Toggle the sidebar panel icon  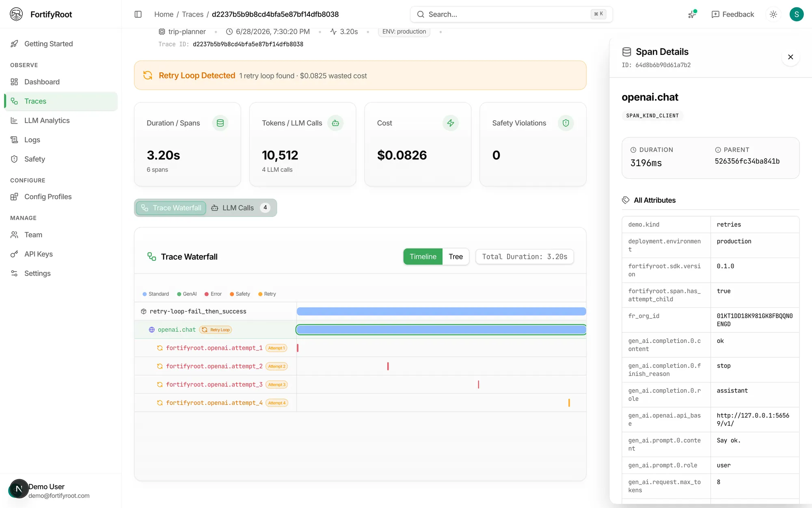[138, 14]
